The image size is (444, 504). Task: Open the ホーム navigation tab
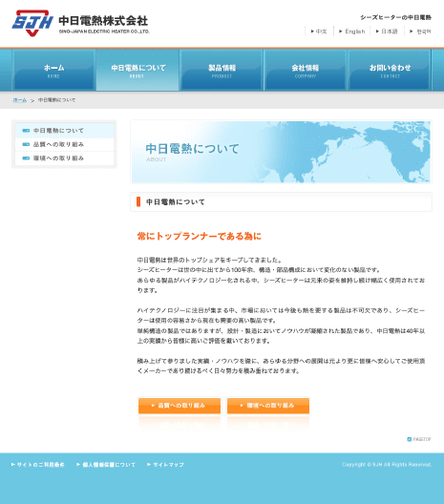(x=53, y=70)
